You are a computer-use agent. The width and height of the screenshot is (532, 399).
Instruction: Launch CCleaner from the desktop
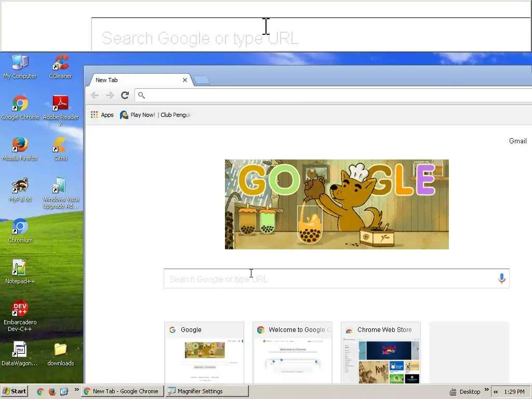(x=60, y=66)
